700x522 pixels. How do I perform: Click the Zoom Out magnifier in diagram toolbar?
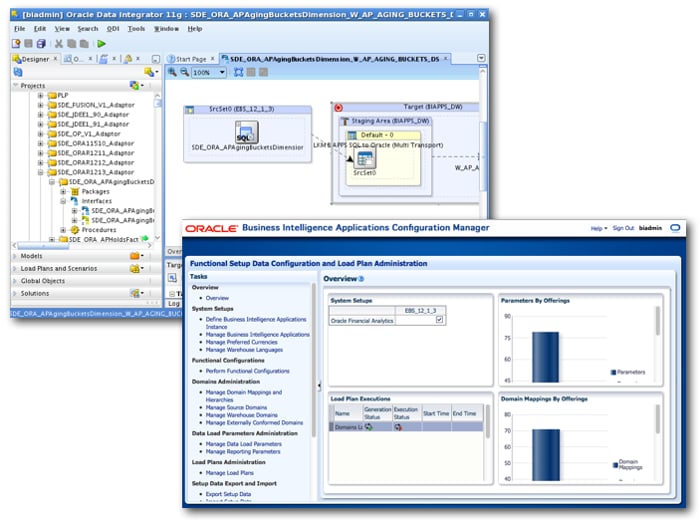(184, 72)
